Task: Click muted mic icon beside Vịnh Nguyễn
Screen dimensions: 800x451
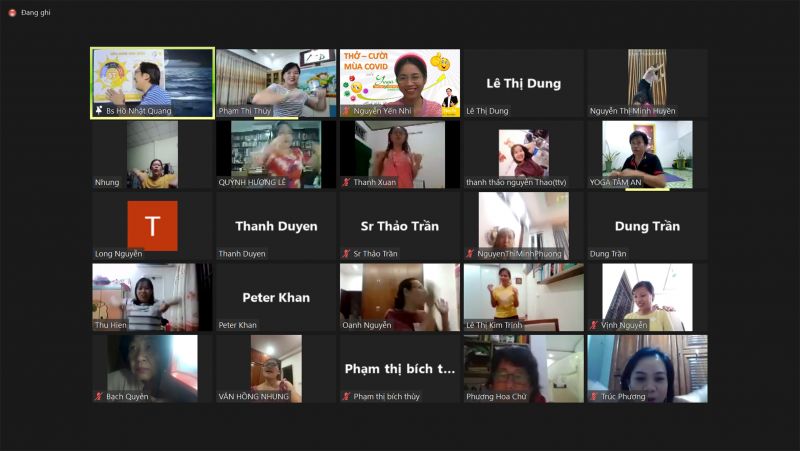Action: coord(595,325)
